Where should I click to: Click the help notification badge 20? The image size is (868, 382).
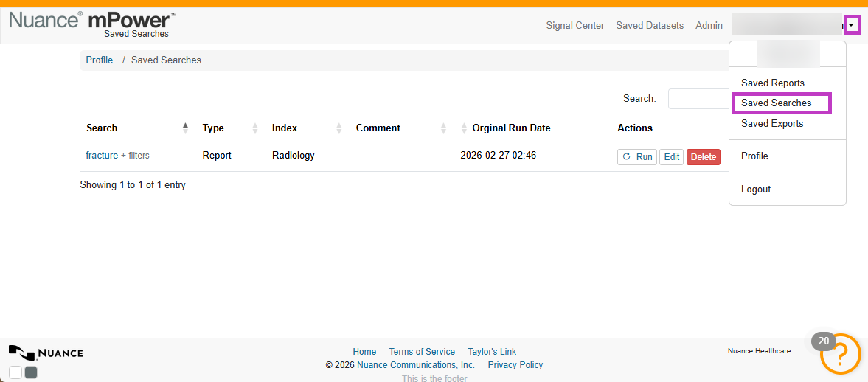(x=824, y=341)
